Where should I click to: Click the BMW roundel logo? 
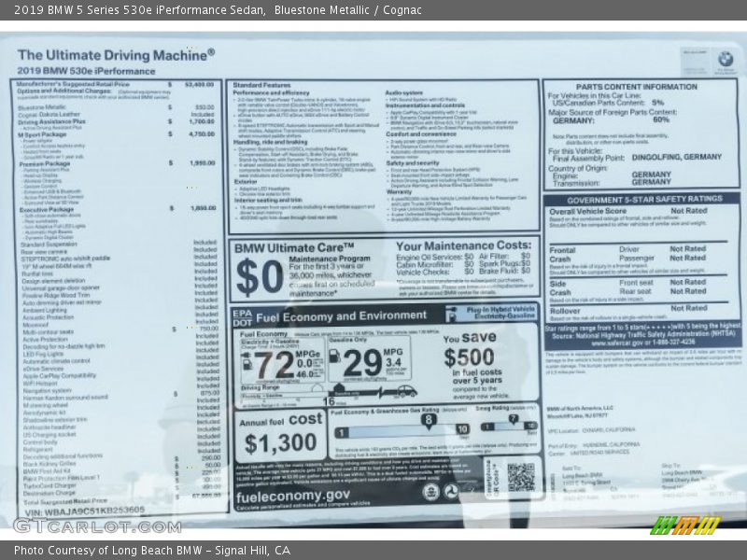point(726,60)
